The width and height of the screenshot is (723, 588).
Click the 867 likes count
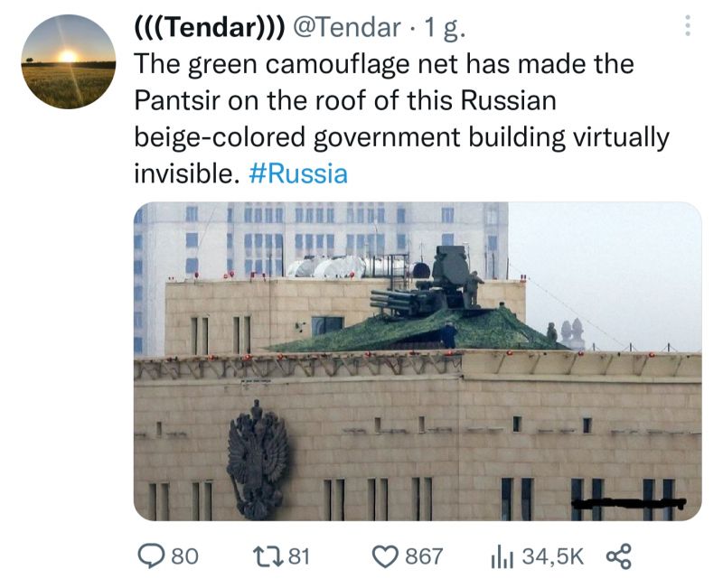424,556
